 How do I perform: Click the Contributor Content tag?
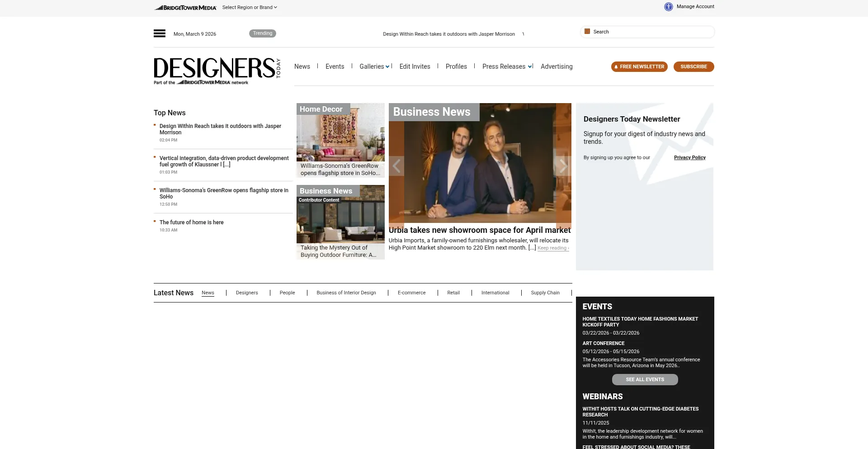point(319,200)
